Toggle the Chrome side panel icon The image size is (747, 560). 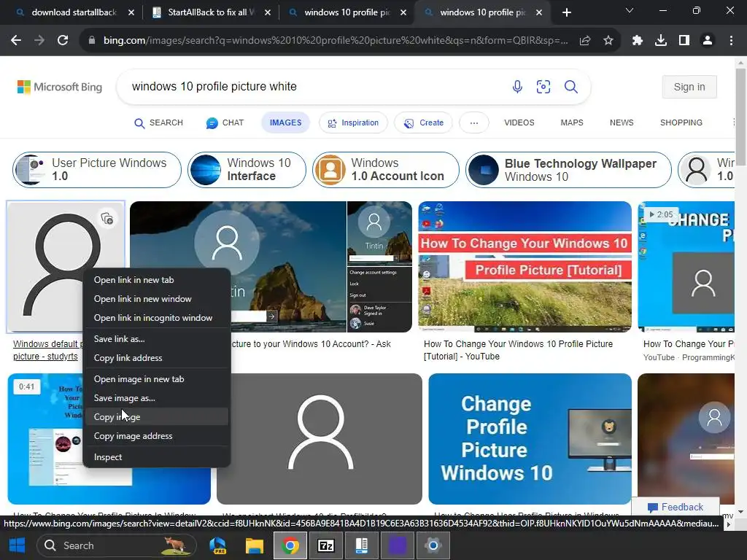[x=684, y=41]
